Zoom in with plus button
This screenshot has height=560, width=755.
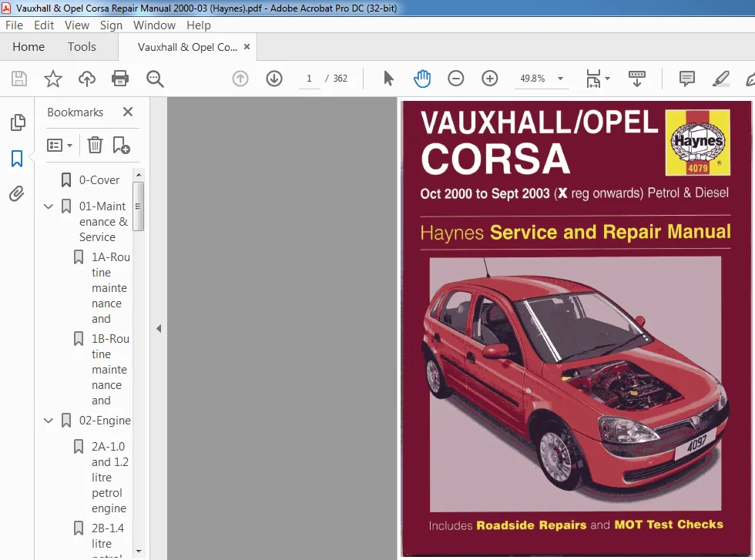490,79
